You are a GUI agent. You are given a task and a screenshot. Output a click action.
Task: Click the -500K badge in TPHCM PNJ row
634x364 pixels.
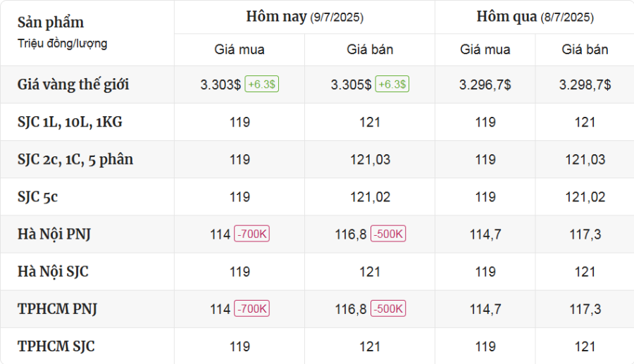point(387,309)
